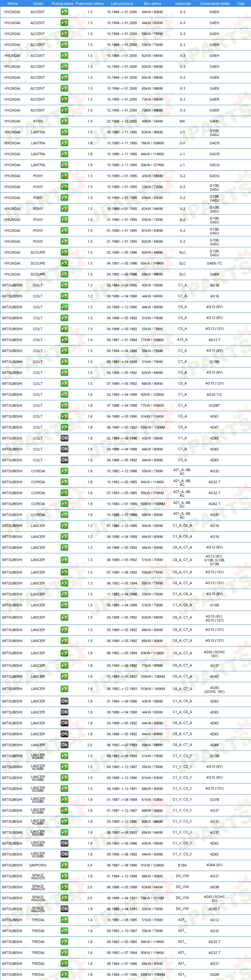Screen dimensions: 251x980
Task: Click petrol icon in LANCER 4G92 row
Action: (65, 653)
